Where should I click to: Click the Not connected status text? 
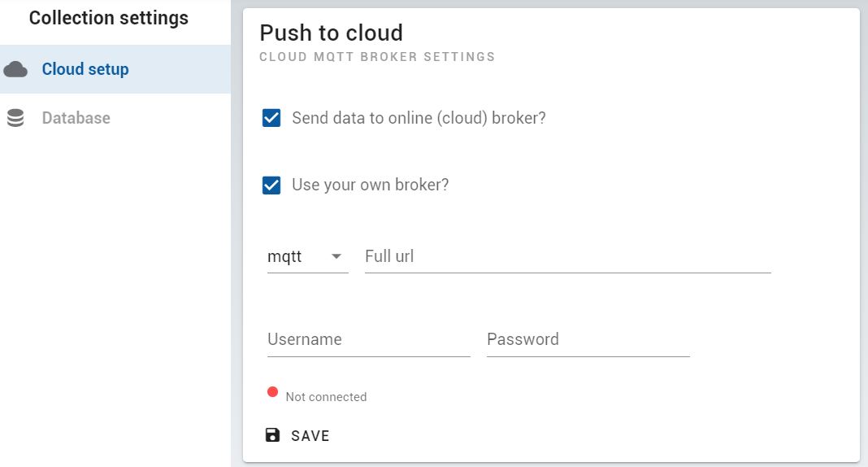pyautogui.click(x=326, y=397)
